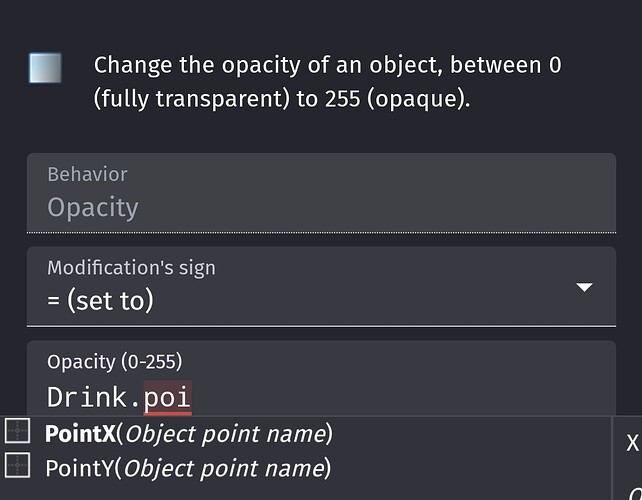Click the PointX expression icon

coord(18,432)
